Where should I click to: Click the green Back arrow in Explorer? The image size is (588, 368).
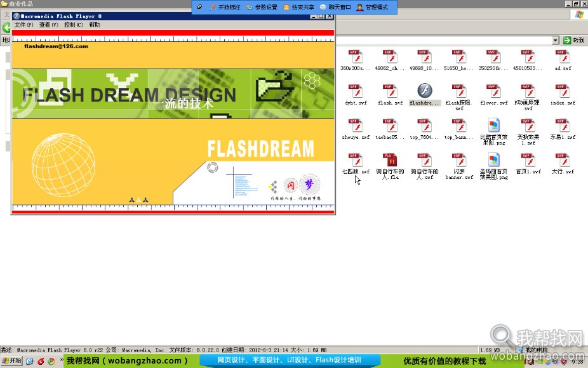[6, 27]
